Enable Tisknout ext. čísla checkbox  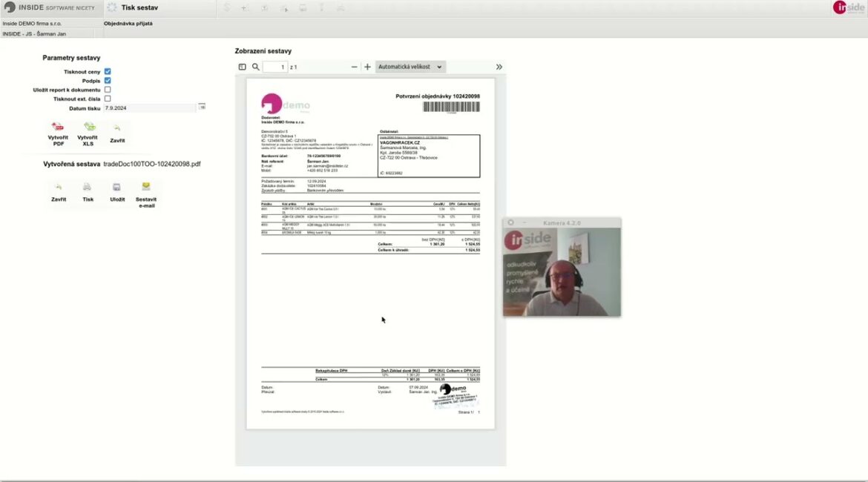(x=108, y=99)
